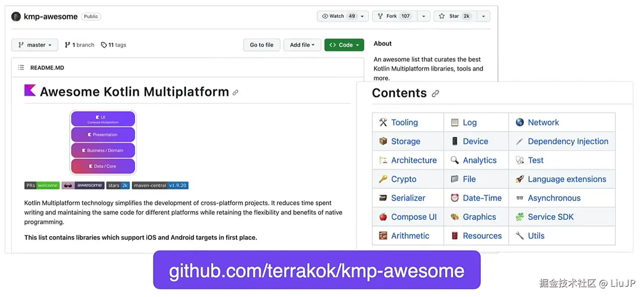This screenshot has height=297, width=644.
Task: Open the kmp-awesome repository name link
Action: point(51,16)
